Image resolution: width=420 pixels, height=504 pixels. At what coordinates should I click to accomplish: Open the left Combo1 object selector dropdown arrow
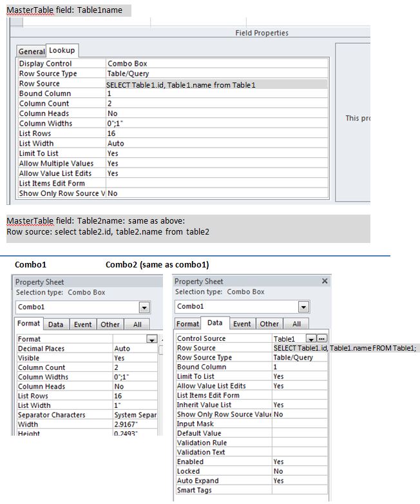(144, 307)
